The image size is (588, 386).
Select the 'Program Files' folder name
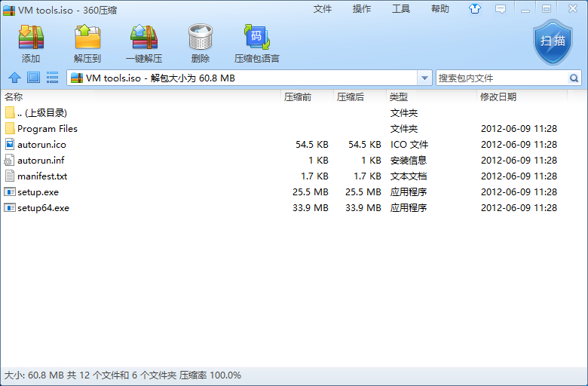point(47,129)
